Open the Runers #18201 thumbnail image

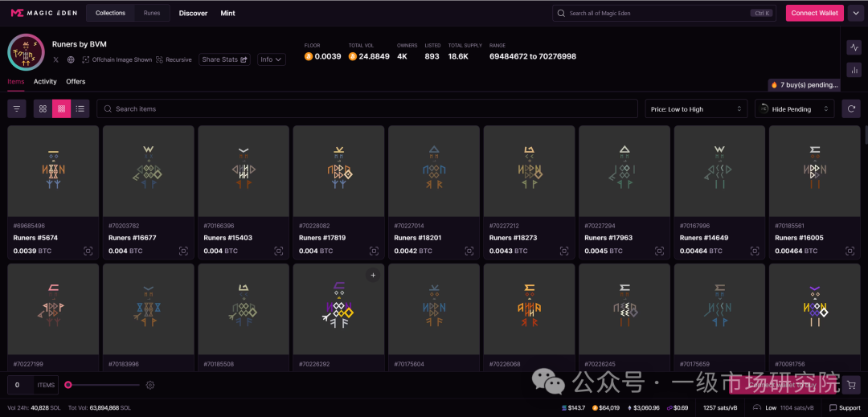434,171
